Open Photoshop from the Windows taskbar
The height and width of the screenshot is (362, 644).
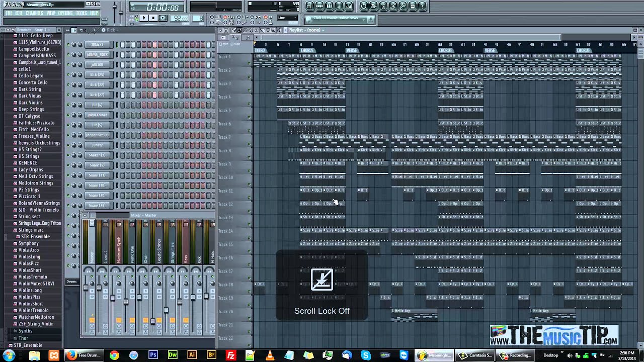[153, 355]
